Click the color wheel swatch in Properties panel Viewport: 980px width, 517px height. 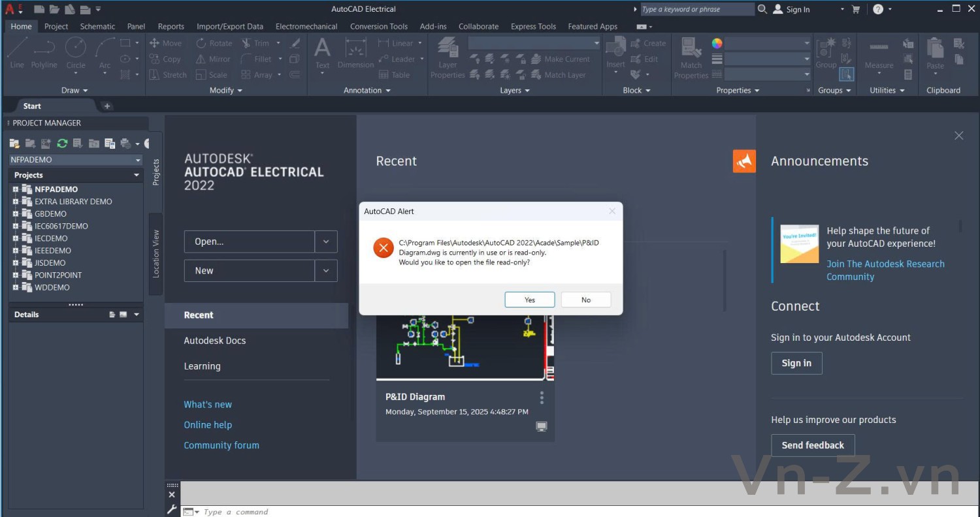717,44
